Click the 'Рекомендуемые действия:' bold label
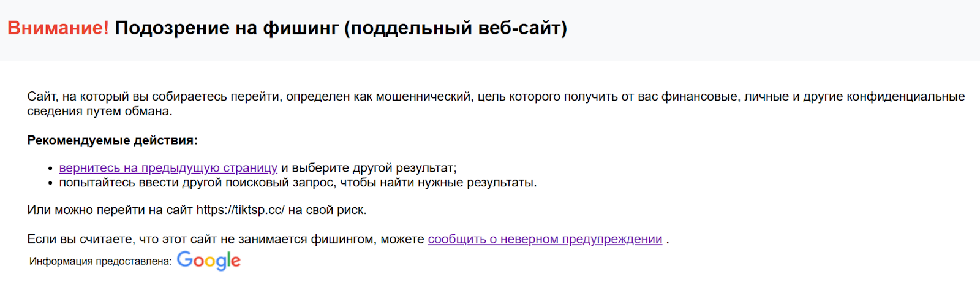The width and height of the screenshot is (980, 290). click(112, 140)
